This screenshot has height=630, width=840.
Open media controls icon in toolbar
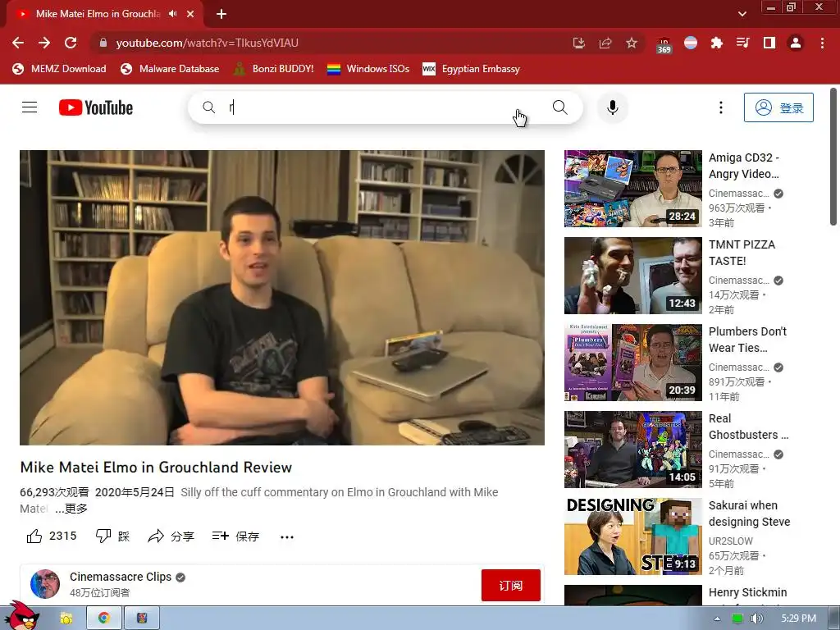[x=743, y=43]
